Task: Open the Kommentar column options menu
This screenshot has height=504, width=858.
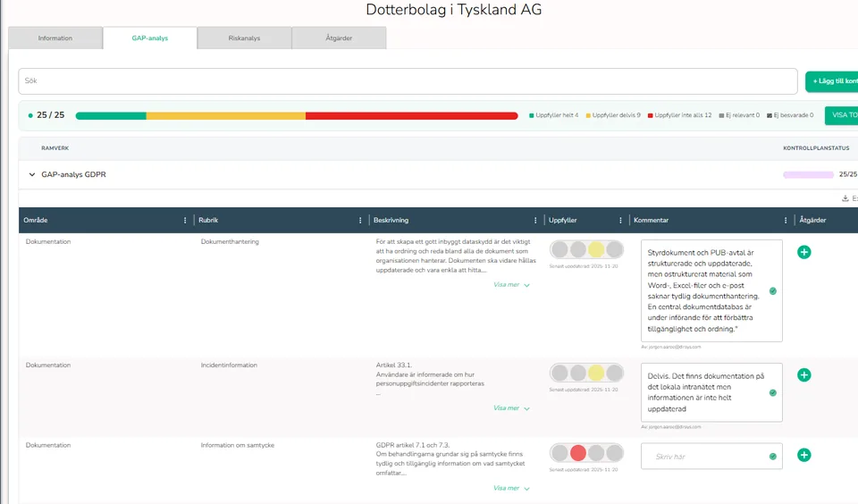Action: point(786,220)
